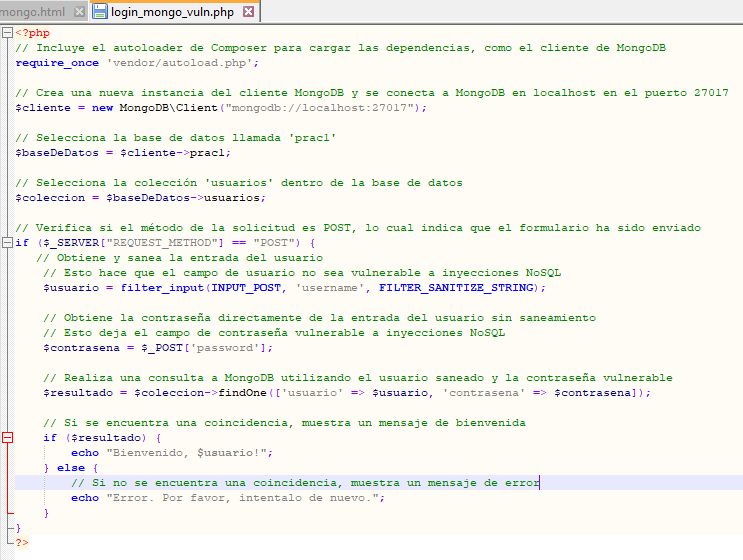Click the INPUT_POST constant
743x560 pixels.
(x=246, y=288)
